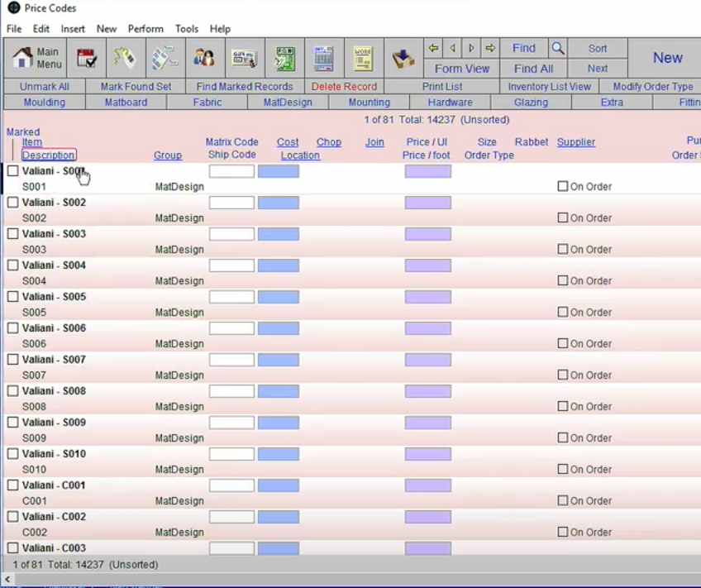Click the calendar with checkmark icon

click(86, 58)
